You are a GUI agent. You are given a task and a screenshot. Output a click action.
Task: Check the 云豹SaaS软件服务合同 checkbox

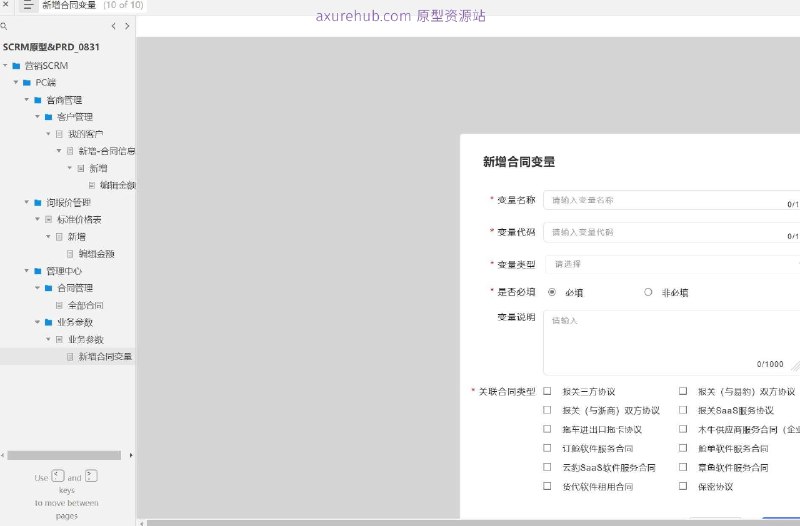pos(547,467)
